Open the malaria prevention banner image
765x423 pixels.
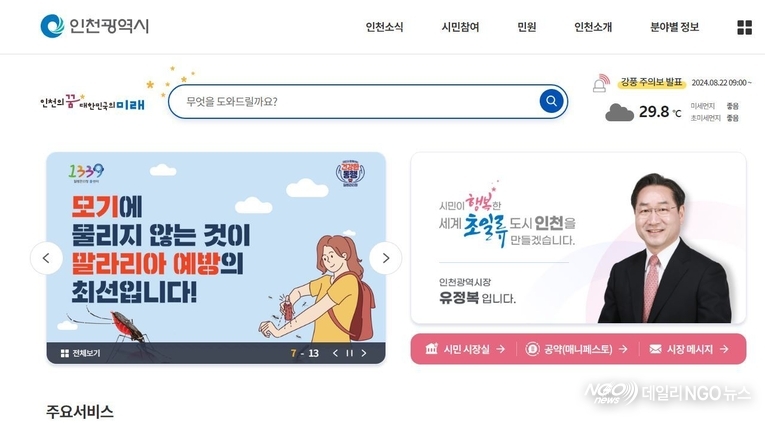point(216,247)
